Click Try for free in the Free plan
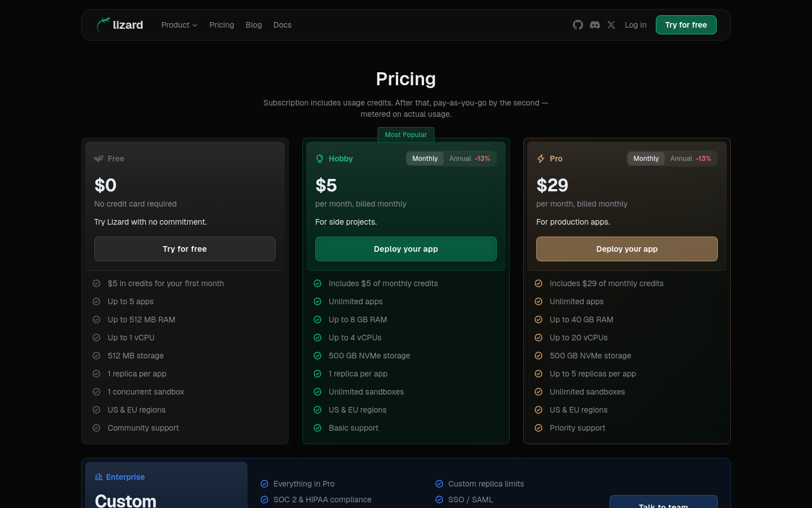Viewport: 812px width, 508px height. (185, 249)
